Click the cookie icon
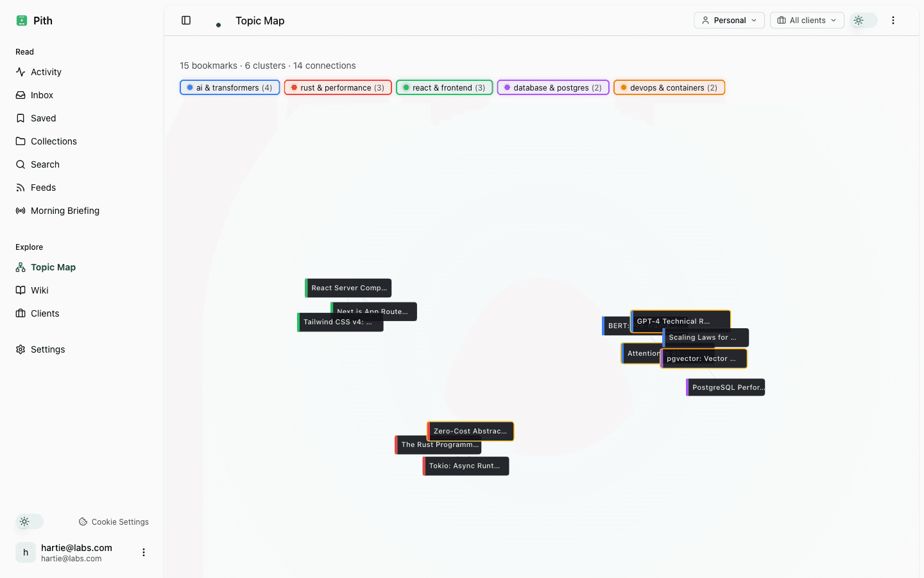This screenshot has width=924, height=578. tap(83, 522)
